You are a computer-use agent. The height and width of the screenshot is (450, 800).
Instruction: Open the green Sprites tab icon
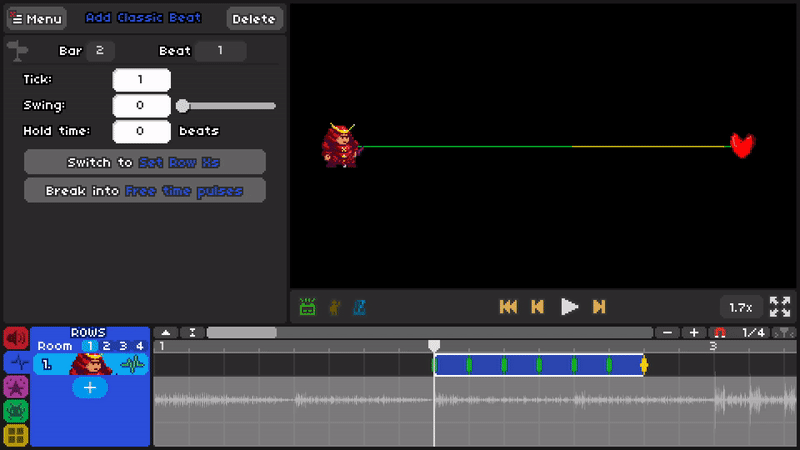pyautogui.click(x=16, y=411)
